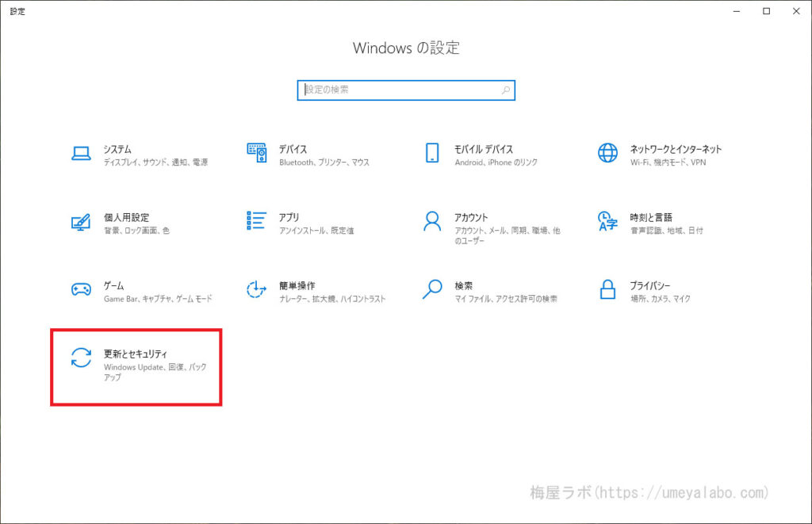The width and height of the screenshot is (812, 524).
Task: Go to デバイス settings title
Action: pyautogui.click(x=293, y=149)
